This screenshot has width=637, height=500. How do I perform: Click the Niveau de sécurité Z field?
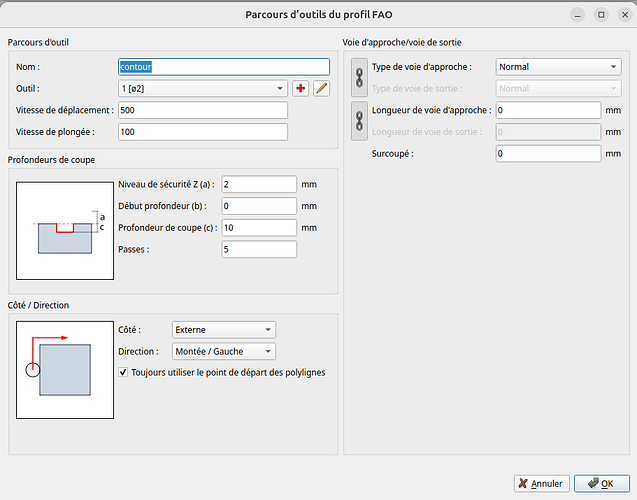(259, 184)
